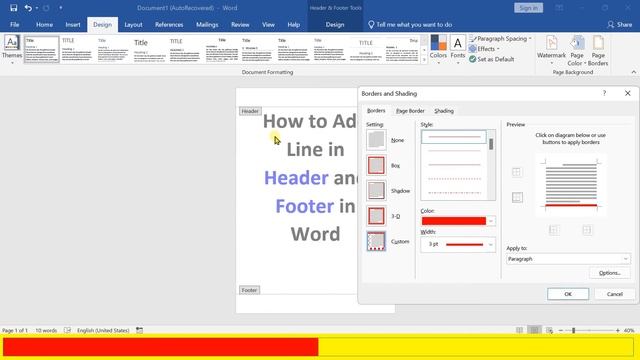Click the Share person icon

(610, 25)
